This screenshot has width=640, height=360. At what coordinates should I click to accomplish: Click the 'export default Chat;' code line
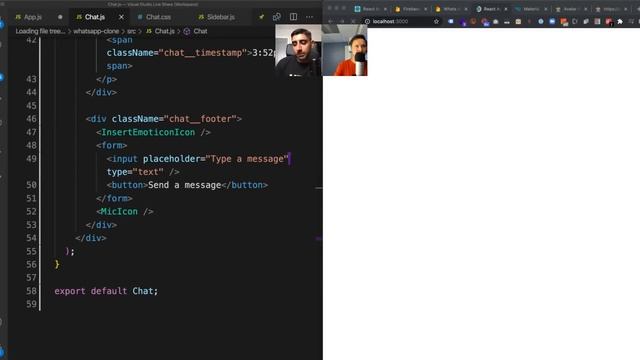pyautogui.click(x=106, y=291)
